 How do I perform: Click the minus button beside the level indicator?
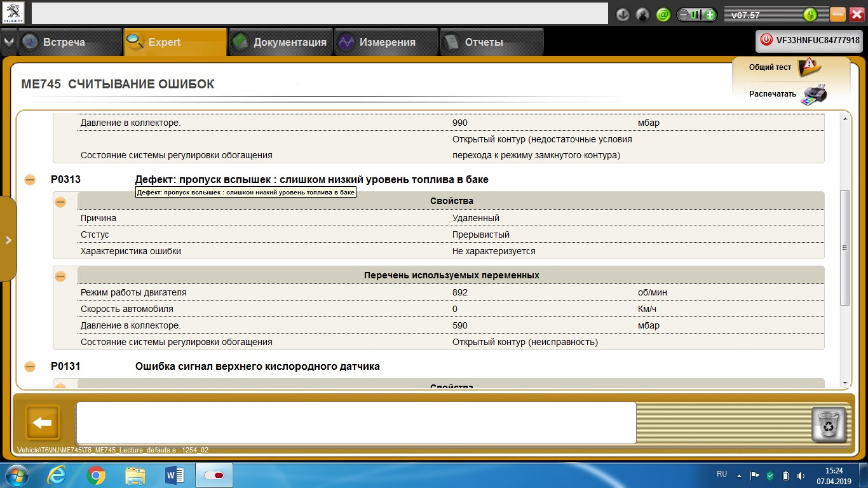684,14
